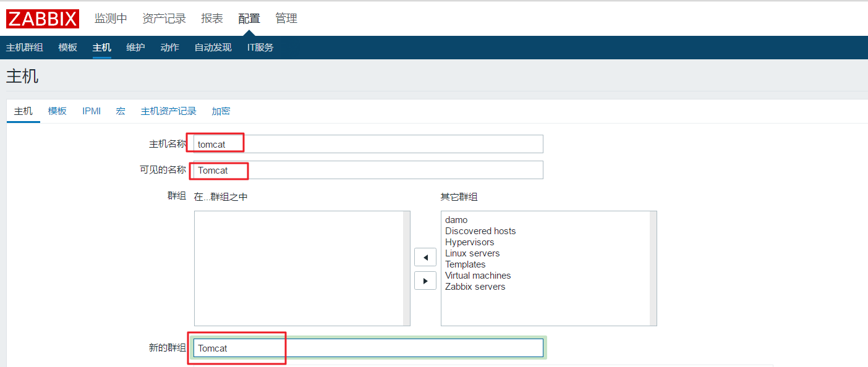This screenshot has width=868, height=367.
Task: Select Linux servers in other groups
Action: 472,253
